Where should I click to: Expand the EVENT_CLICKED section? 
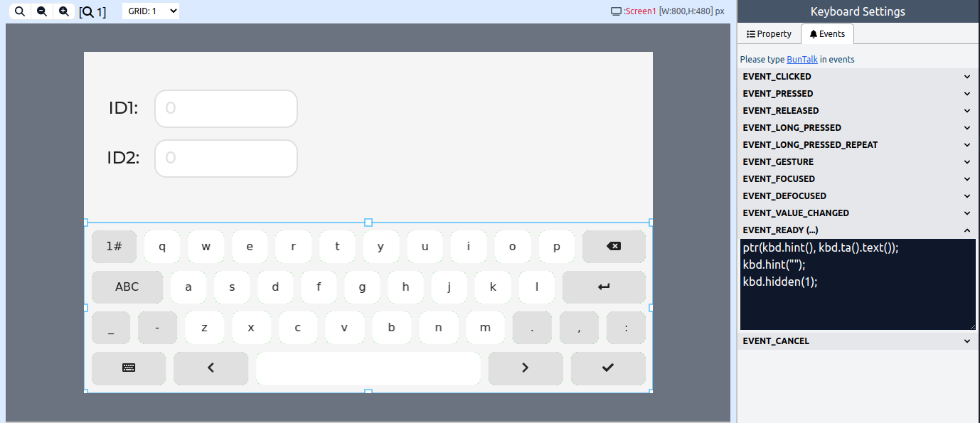tap(856, 77)
